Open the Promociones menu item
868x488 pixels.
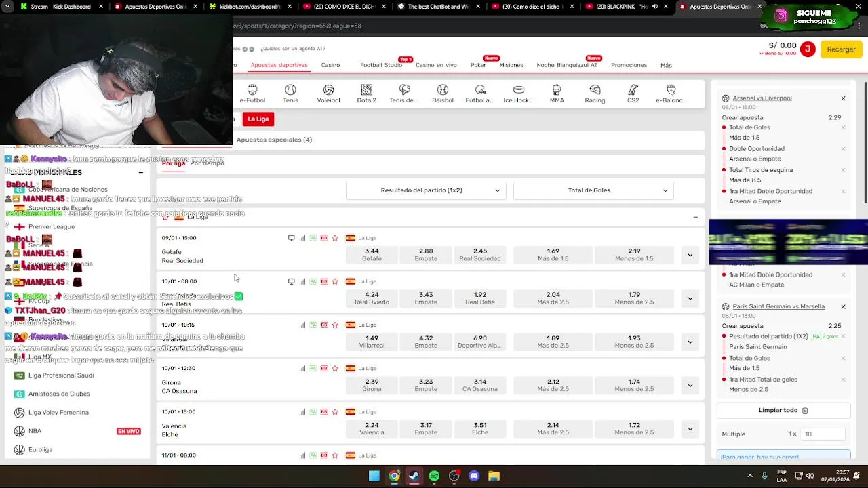click(x=629, y=65)
